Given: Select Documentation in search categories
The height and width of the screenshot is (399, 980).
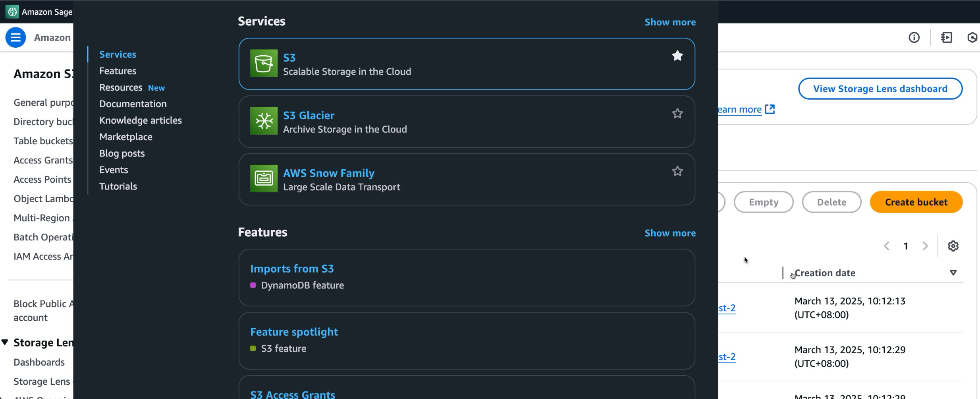Looking at the screenshot, I should 133,104.
